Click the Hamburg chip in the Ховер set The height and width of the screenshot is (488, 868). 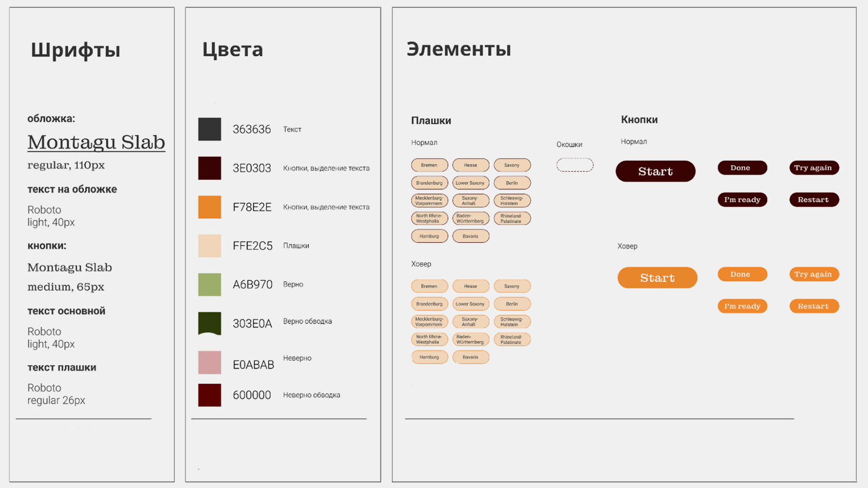coord(429,357)
